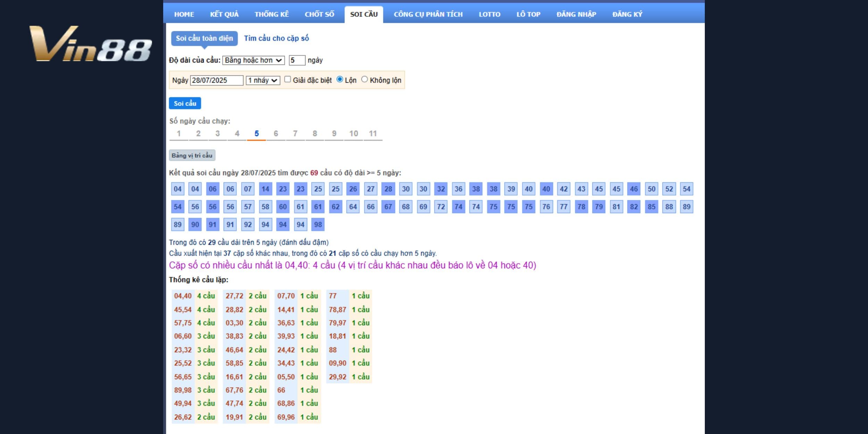This screenshot has height=434, width=868.
Task: Select 10 in days-running list
Action: [354, 134]
